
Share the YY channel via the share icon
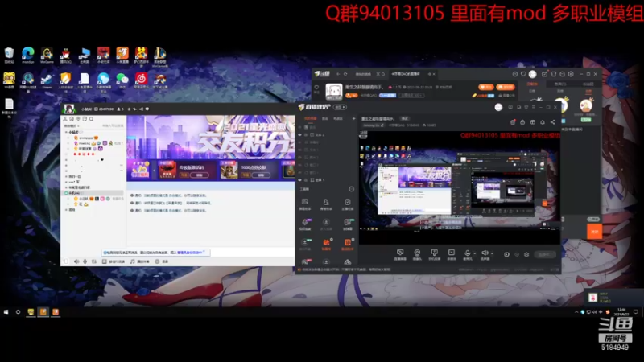[141, 109]
